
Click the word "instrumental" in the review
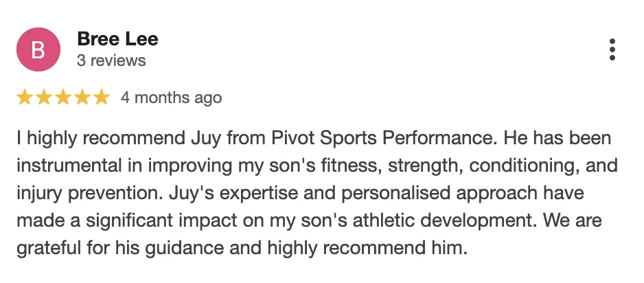tap(69, 166)
